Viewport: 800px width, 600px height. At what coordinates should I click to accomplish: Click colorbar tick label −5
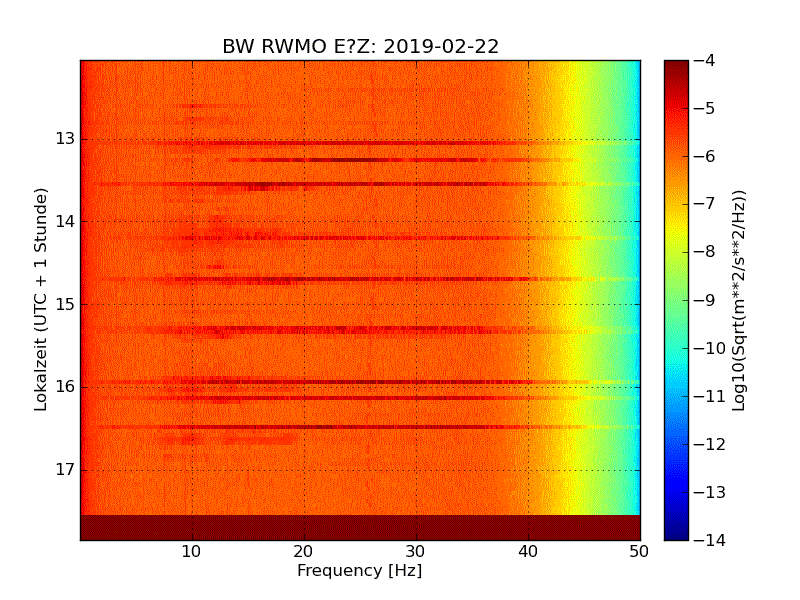[x=705, y=108]
